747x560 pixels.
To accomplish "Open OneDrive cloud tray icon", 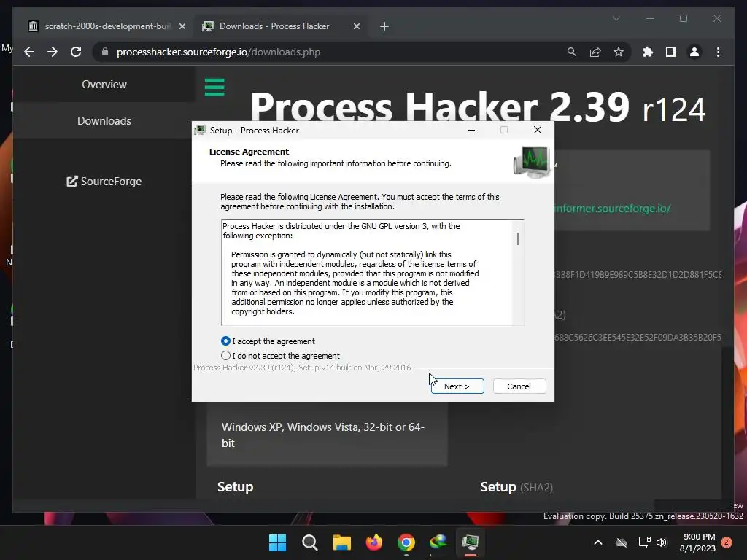I will pyautogui.click(x=622, y=542).
